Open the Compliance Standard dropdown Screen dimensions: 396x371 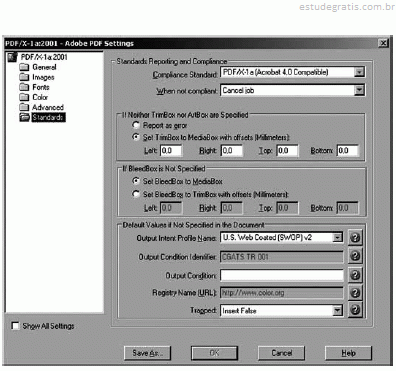(359, 72)
